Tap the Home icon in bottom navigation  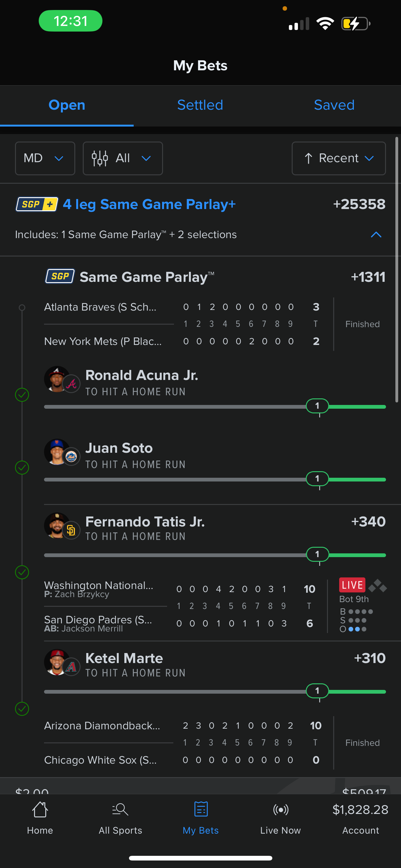[x=40, y=810]
